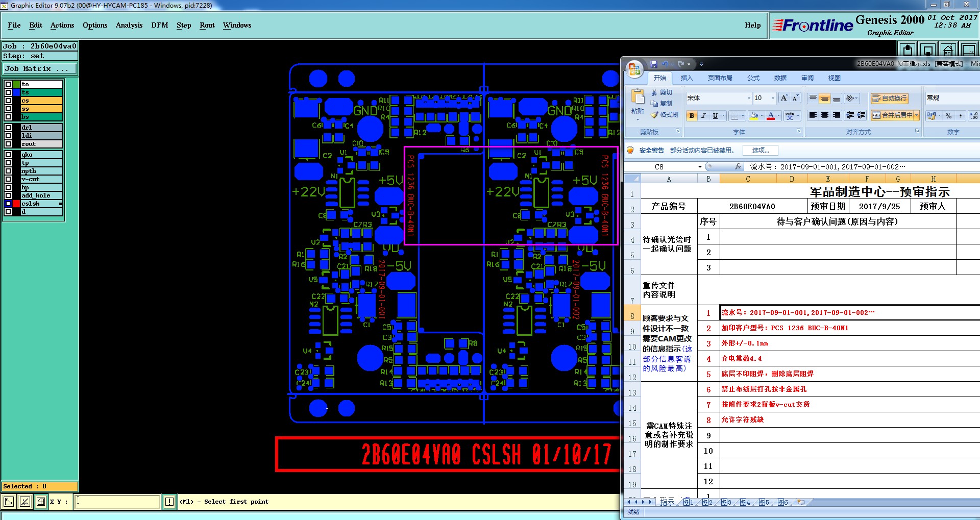This screenshot has height=520, width=980.
Task: Customize quick access toolbar dropdown
Action: tap(701, 64)
